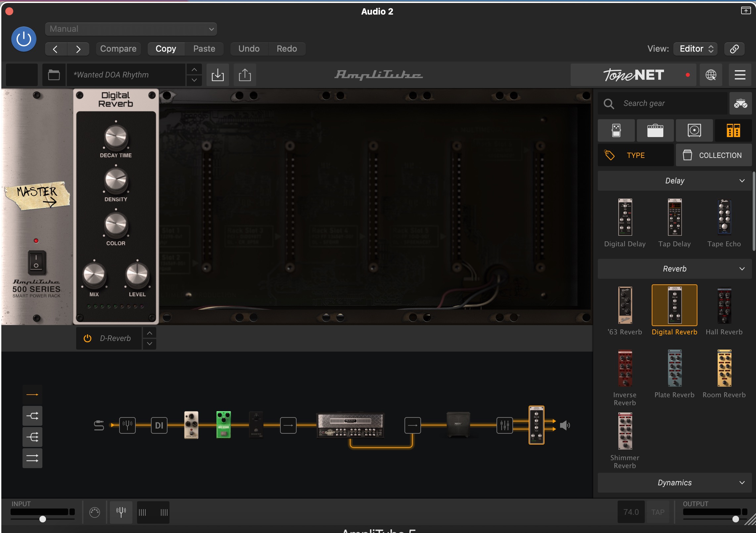
Task: Click the Paste button
Action: tap(204, 49)
